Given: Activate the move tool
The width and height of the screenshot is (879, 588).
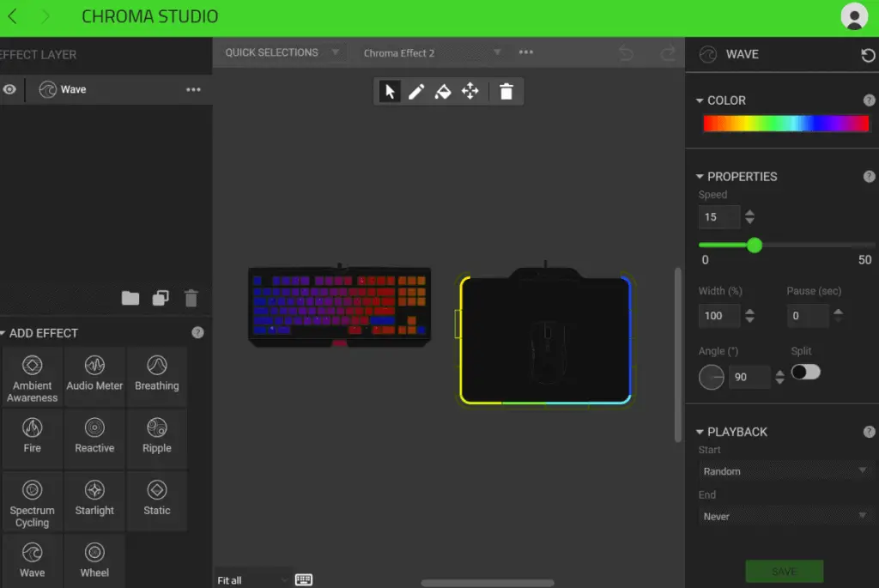Looking at the screenshot, I should point(470,91).
